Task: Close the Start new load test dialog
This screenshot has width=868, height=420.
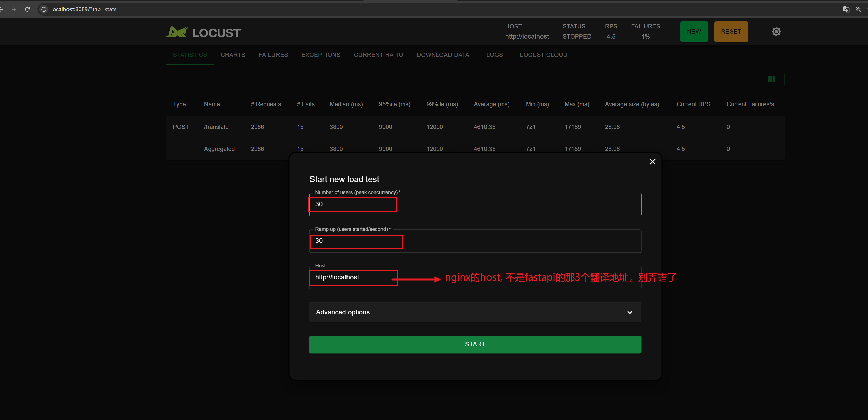Action: (652, 162)
